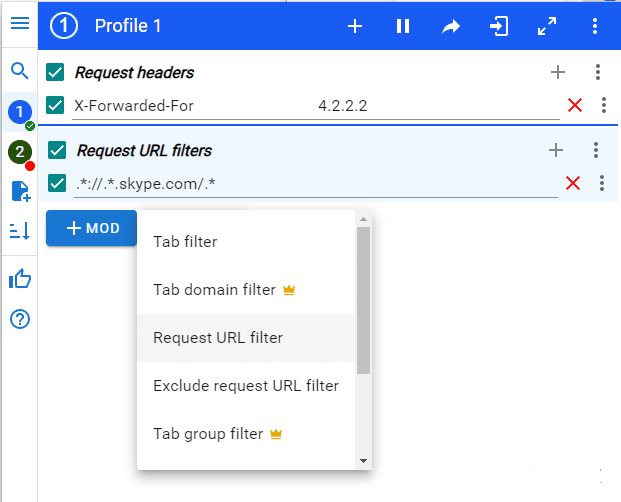Choose Exclude request URL filter option
The height and width of the screenshot is (502, 621).
pyautogui.click(x=246, y=386)
